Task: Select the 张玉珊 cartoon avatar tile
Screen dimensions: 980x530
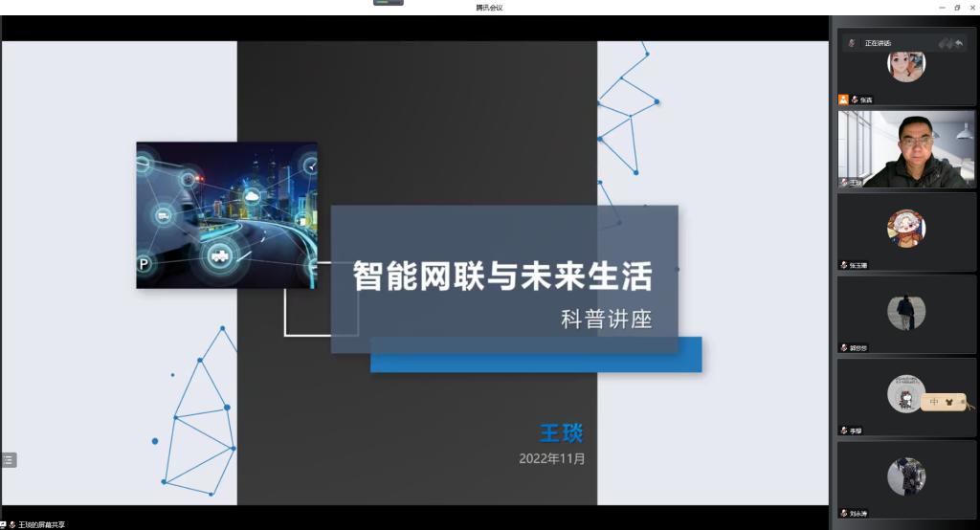Action: [905, 228]
